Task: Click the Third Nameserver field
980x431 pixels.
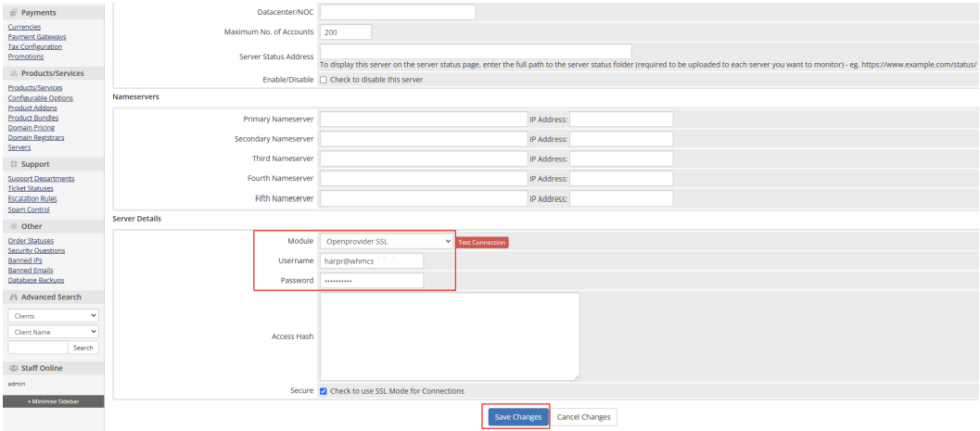Action: pos(424,158)
